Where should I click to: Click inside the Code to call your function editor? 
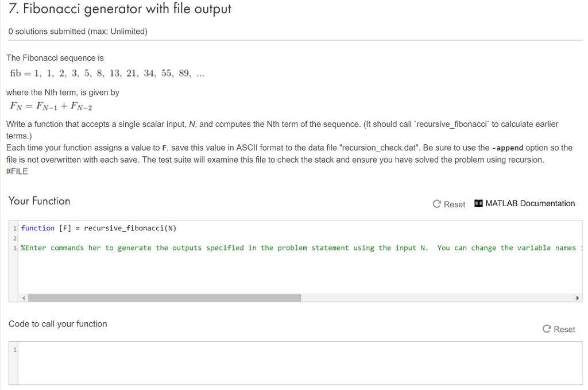[x=300, y=363]
